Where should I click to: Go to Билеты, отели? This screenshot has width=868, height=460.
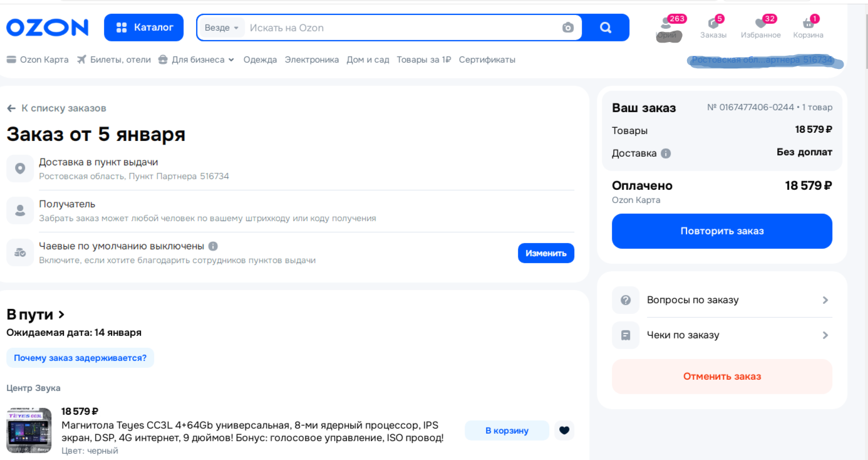click(114, 60)
